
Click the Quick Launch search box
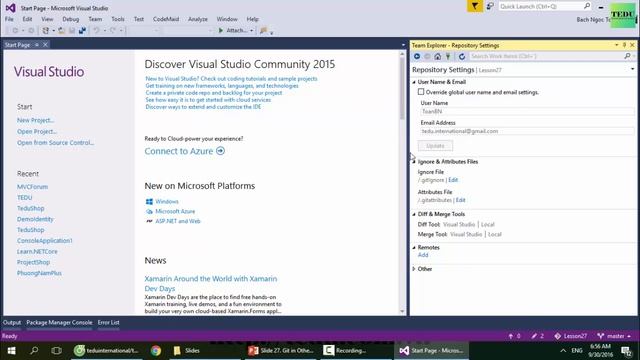(540, 6)
